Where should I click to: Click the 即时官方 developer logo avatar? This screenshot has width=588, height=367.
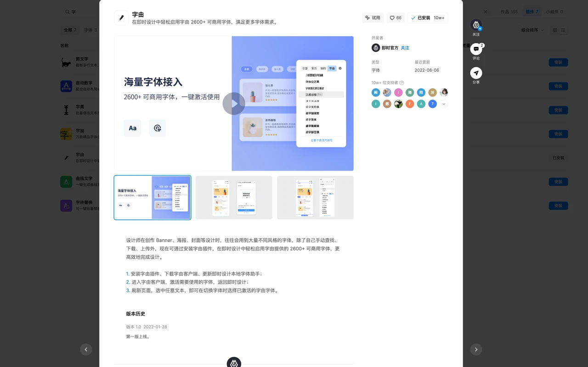click(376, 48)
